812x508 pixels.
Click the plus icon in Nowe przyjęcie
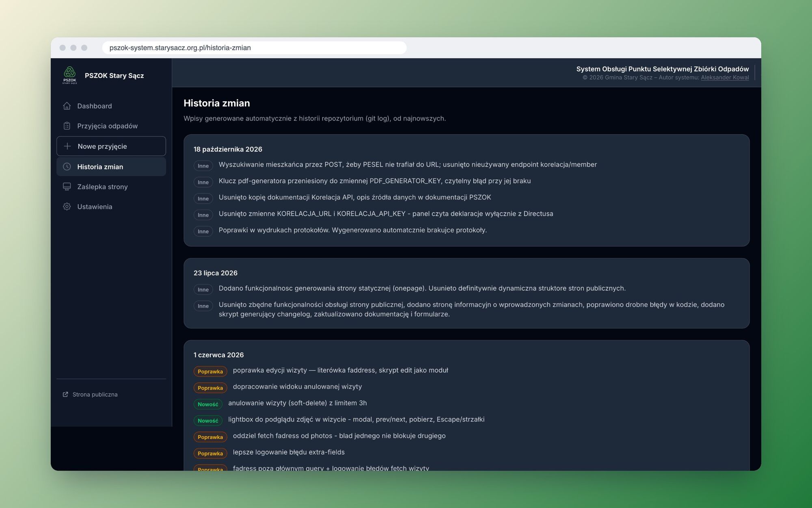pos(67,146)
